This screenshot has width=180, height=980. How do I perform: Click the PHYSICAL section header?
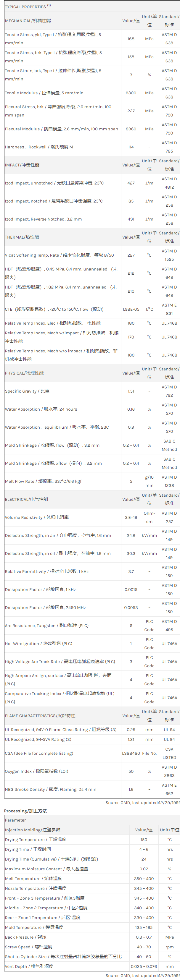point(24,373)
